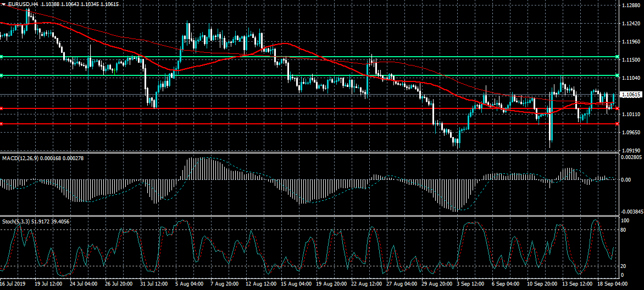Click the 1.09190 price scale value

[x=630, y=150]
